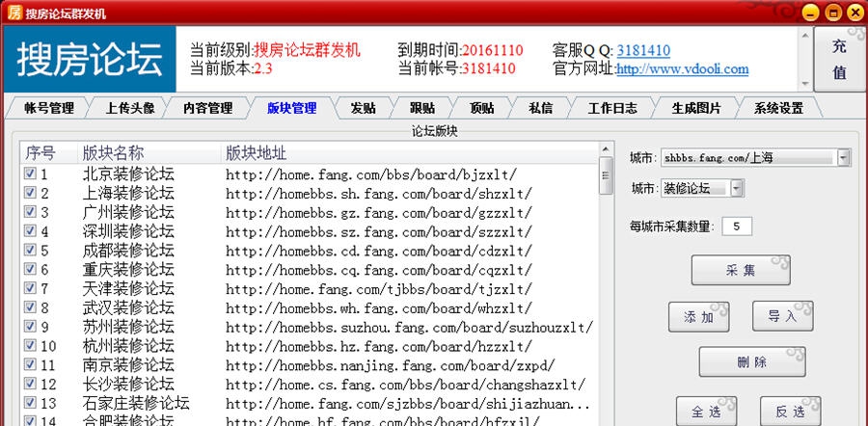Click URL http://homebbs.nanjing.fang.com/board/zxpd/

391,364
